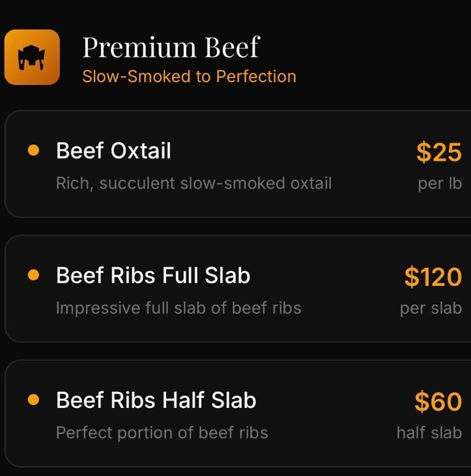Click the $60 half slab price

point(438,402)
